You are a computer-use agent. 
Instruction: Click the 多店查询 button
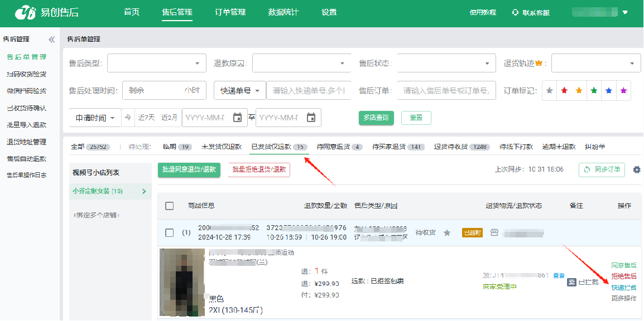point(376,118)
